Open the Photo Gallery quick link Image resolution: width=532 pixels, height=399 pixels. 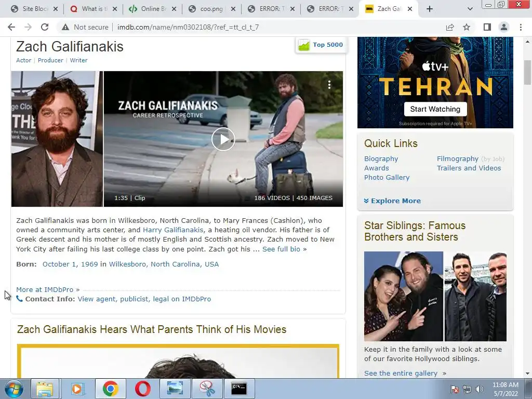387,178
